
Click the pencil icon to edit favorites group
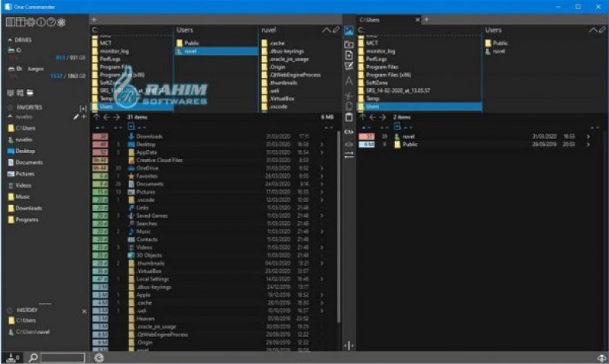pos(77,117)
